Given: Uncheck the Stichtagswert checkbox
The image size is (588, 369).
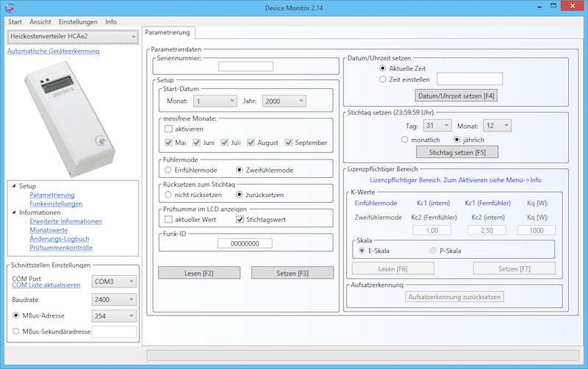Looking at the screenshot, I should (x=240, y=219).
